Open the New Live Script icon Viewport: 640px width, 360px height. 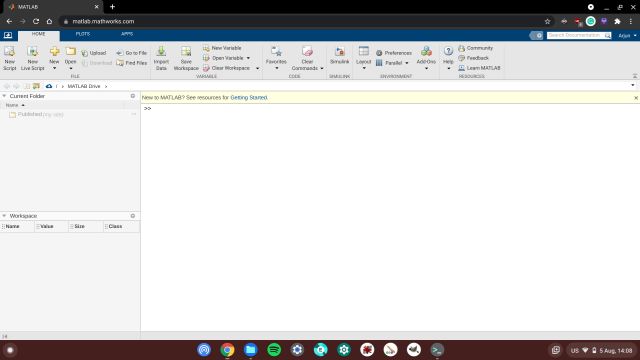coord(32,58)
